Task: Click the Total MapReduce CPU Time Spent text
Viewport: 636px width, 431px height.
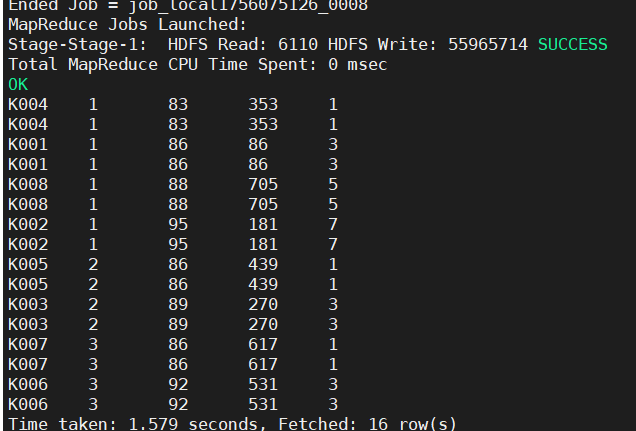Action: pos(162,65)
